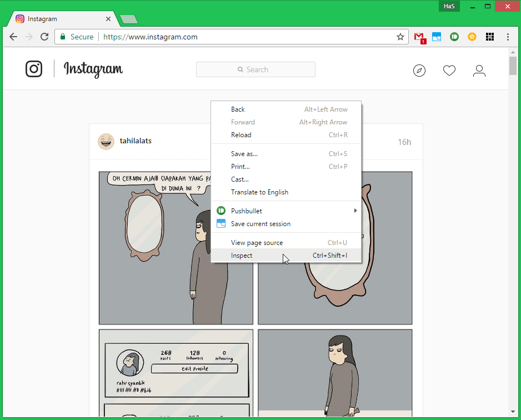Click the Instagram tab favicon
The height and width of the screenshot is (420, 521).
pos(20,19)
